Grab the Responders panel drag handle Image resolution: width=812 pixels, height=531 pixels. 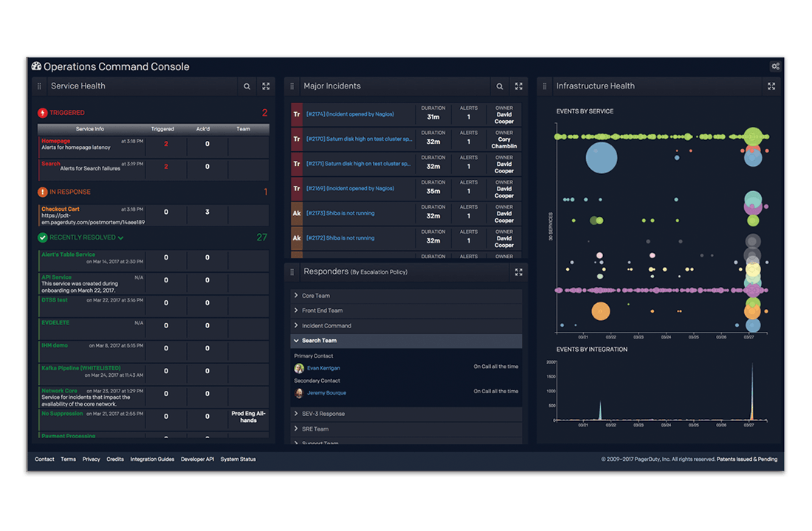coord(292,272)
